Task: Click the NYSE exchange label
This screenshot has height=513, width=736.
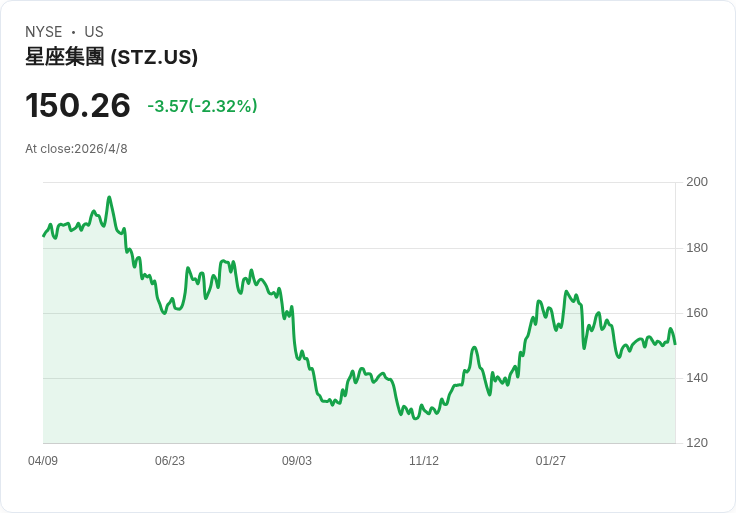Action: 43,32
